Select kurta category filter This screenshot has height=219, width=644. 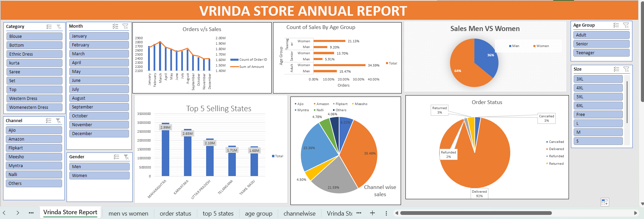point(34,63)
